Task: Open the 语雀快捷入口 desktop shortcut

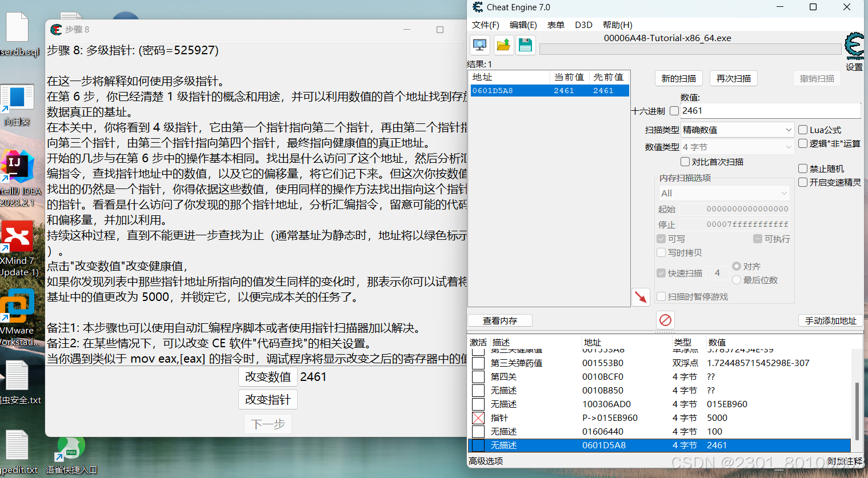Action: 71,454
